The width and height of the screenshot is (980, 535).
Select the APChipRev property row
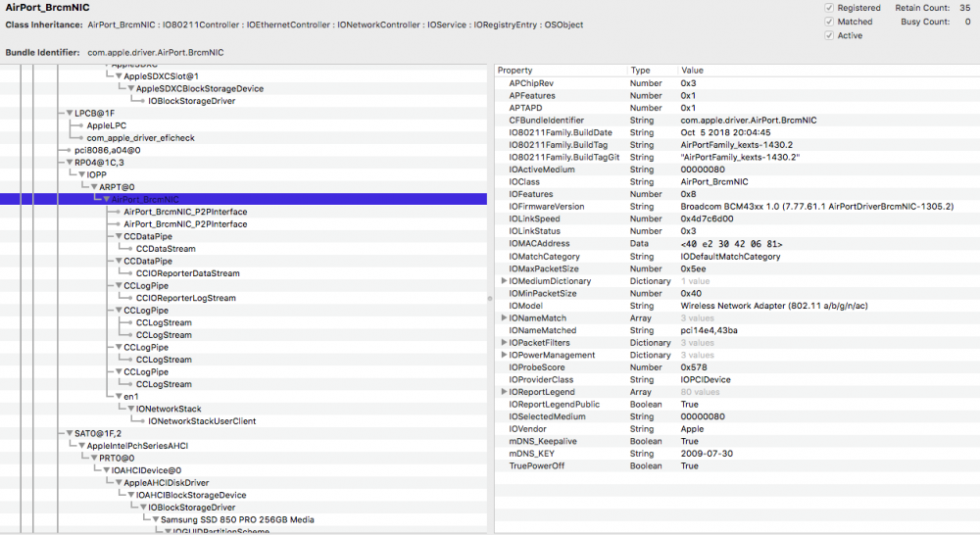click(x=737, y=83)
